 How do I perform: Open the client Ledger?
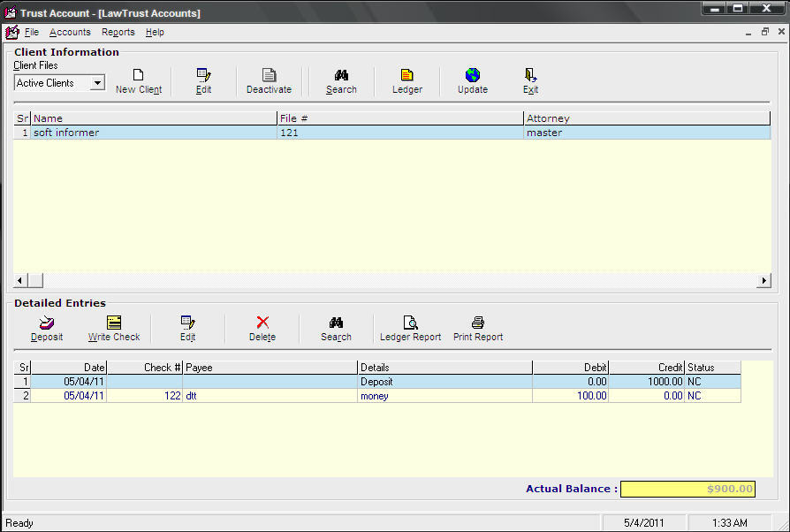(x=406, y=80)
